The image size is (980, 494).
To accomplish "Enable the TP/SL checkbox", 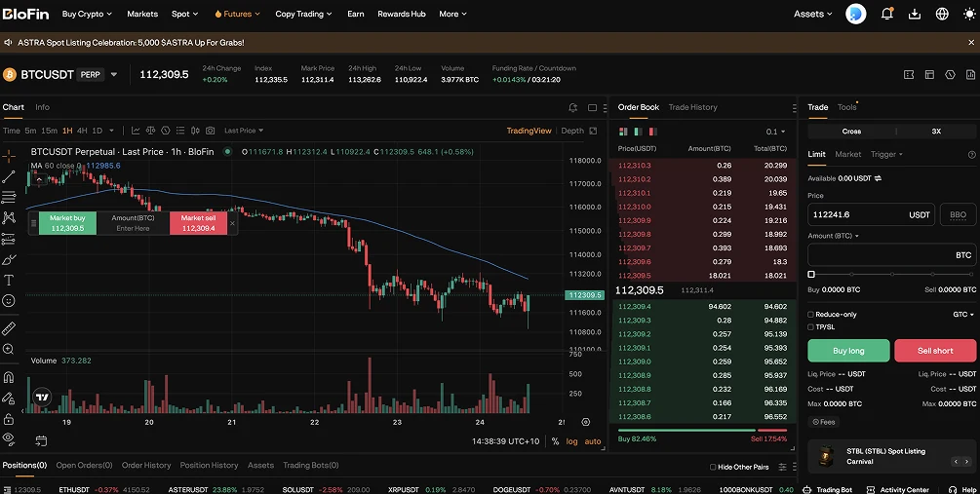I will click(810, 326).
